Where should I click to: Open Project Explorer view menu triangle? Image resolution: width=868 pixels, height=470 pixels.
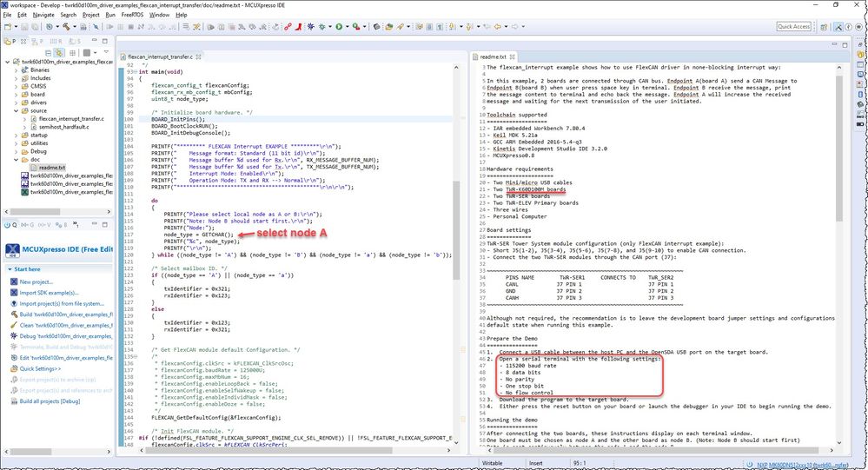click(x=106, y=53)
